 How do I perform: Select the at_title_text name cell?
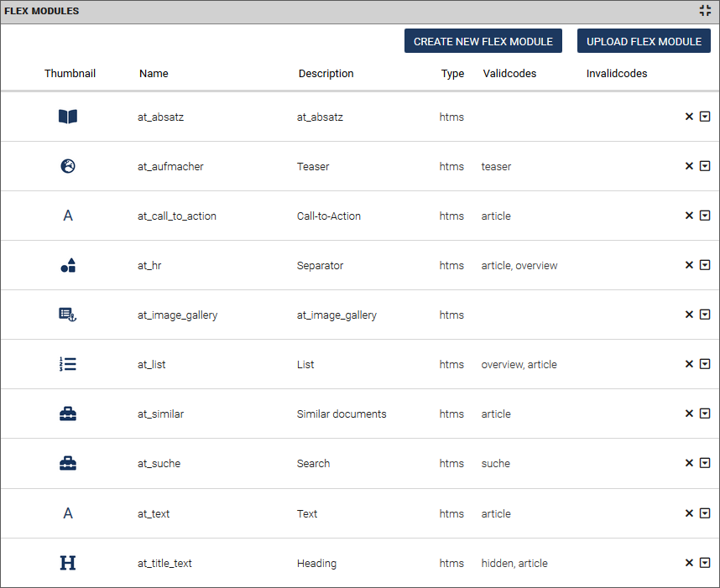point(164,563)
